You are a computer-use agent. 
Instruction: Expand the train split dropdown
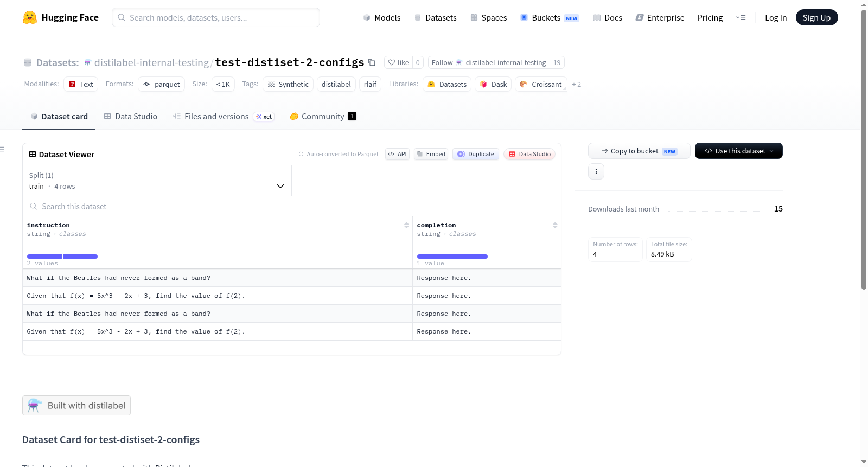coord(157,181)
